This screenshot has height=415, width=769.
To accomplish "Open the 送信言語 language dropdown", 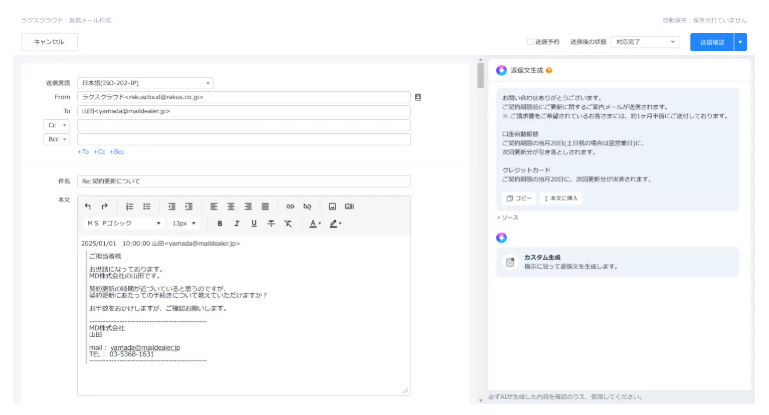I will coord(145,83).
